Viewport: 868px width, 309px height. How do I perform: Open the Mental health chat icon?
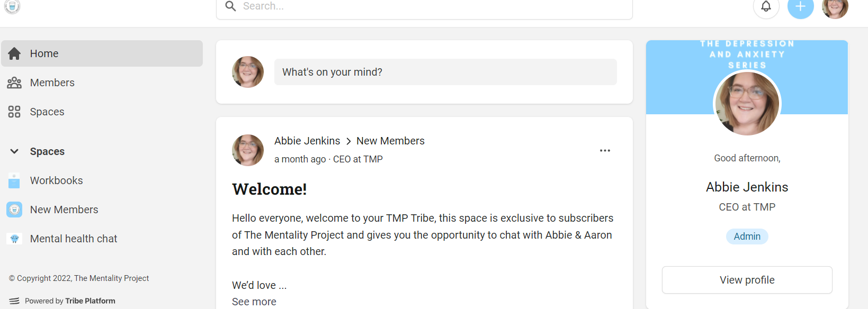[14, 239]
